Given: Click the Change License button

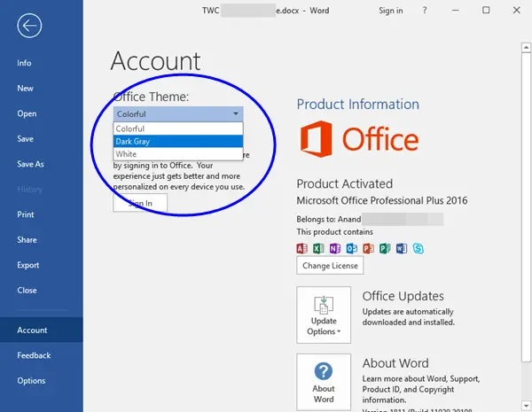Looking at the screenshot, I should pos(330,266).
